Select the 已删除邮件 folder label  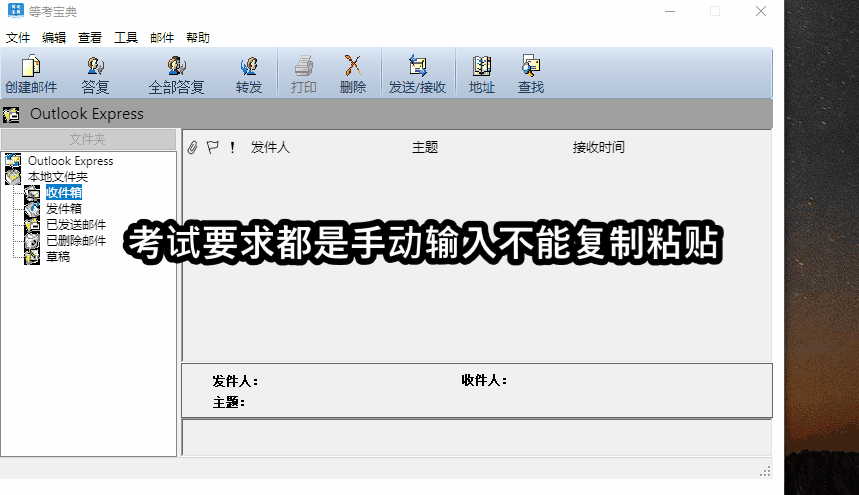(76, 240)
